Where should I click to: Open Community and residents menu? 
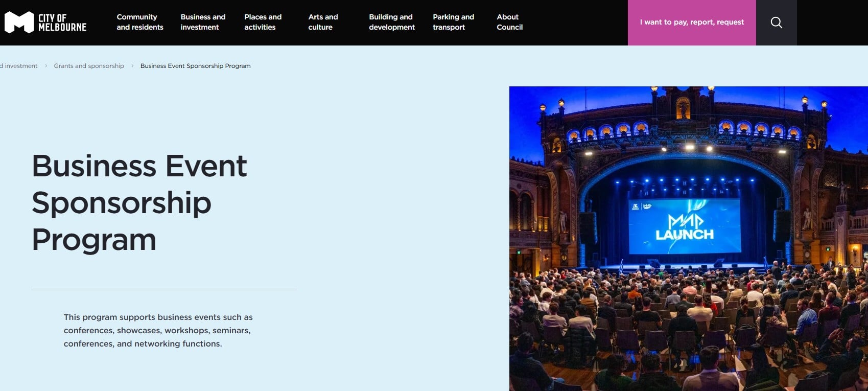click(x=140, y=22)
